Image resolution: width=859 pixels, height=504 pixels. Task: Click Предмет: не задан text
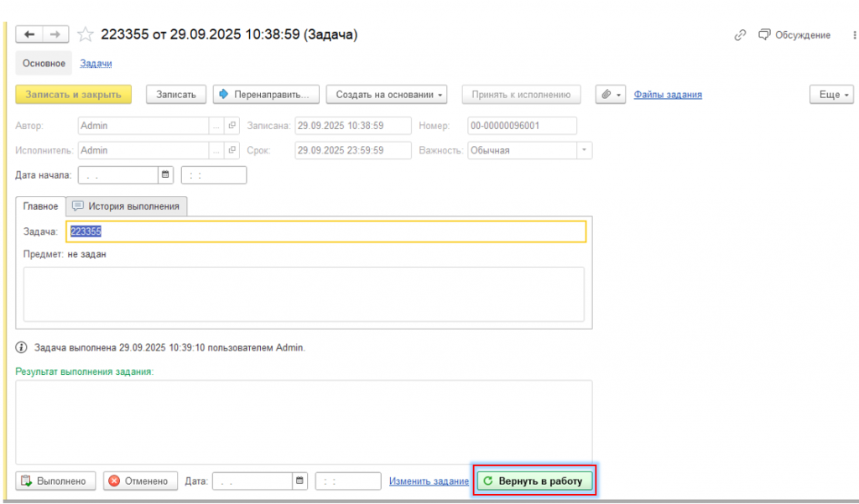click(x=65, y=254)
